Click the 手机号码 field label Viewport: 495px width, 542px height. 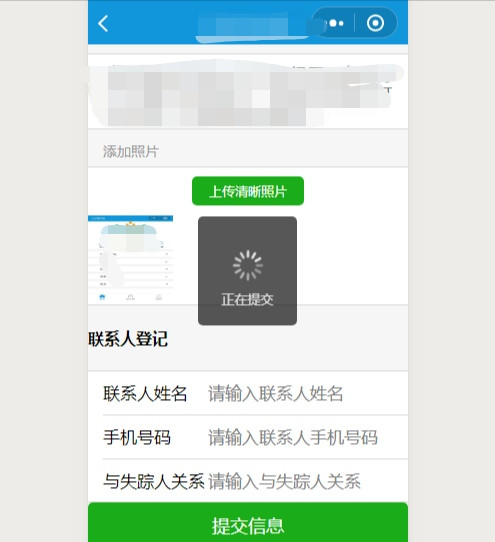pos(137,437)
